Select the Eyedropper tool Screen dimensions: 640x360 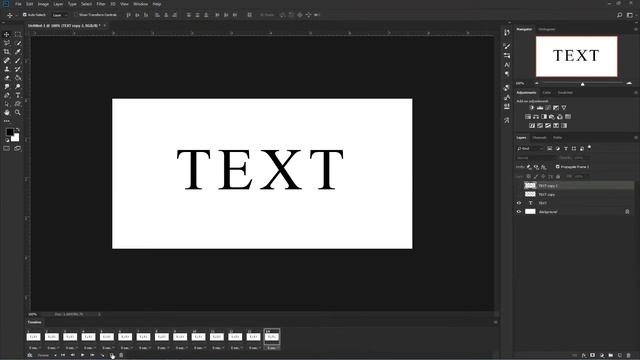18,52
